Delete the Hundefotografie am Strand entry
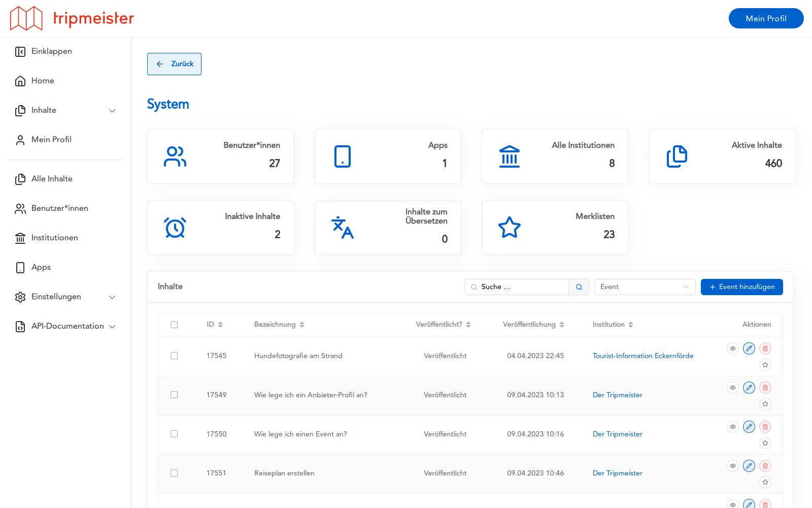812x508 pixels. point(765,348)
